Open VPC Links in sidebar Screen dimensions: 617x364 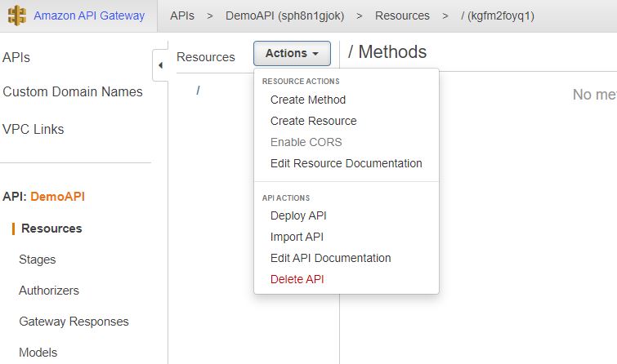(33, 129)
